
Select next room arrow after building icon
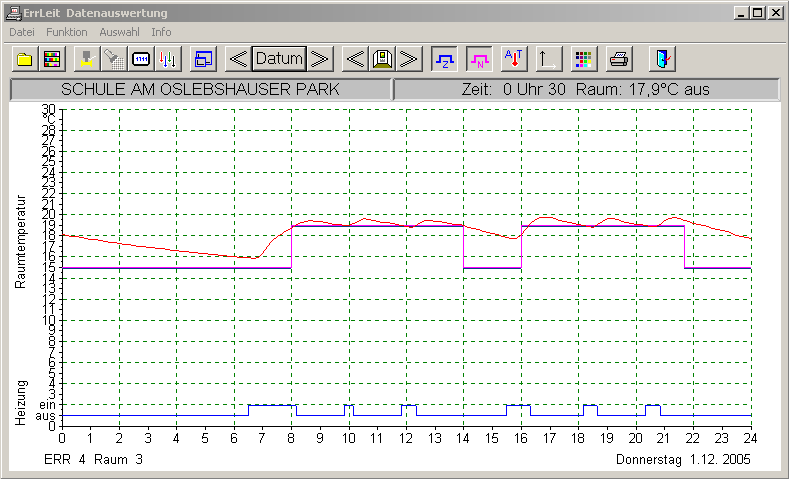click(408, 58)
